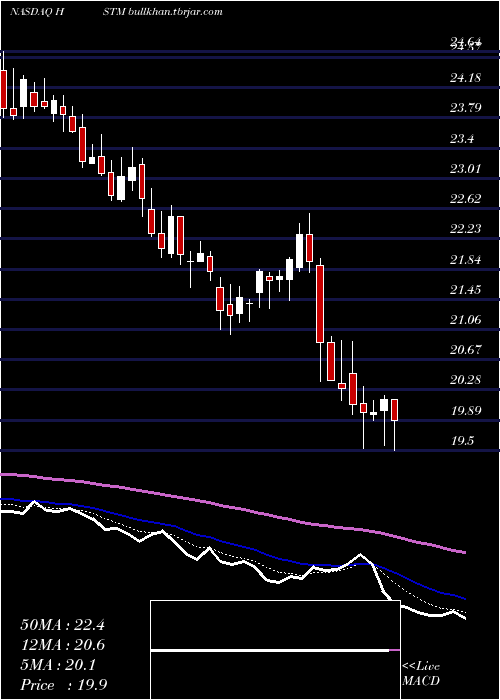Screen dimensions: 500x700
Task: Click the 19.89 price axis label
Action: [x=465, y=411]
